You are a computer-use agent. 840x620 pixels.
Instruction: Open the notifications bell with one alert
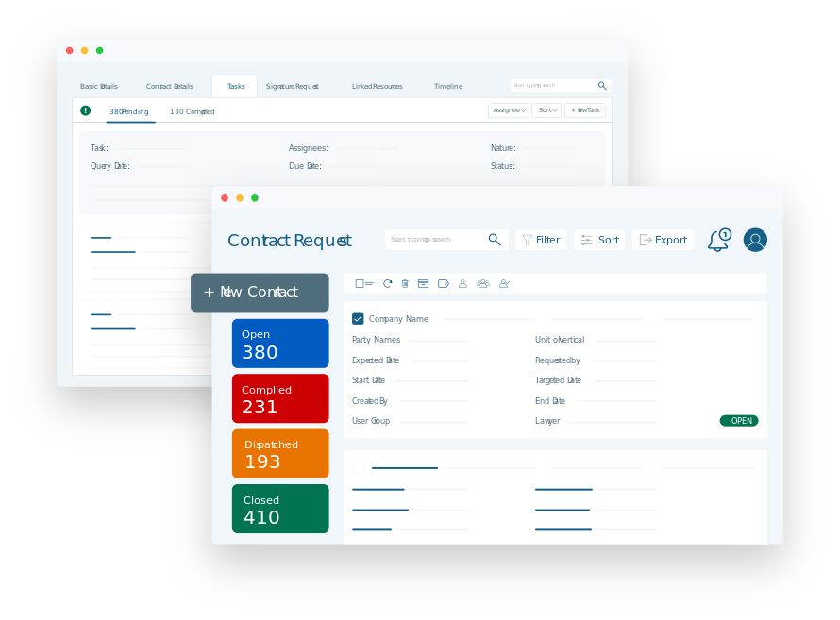(x=716, y=241)
